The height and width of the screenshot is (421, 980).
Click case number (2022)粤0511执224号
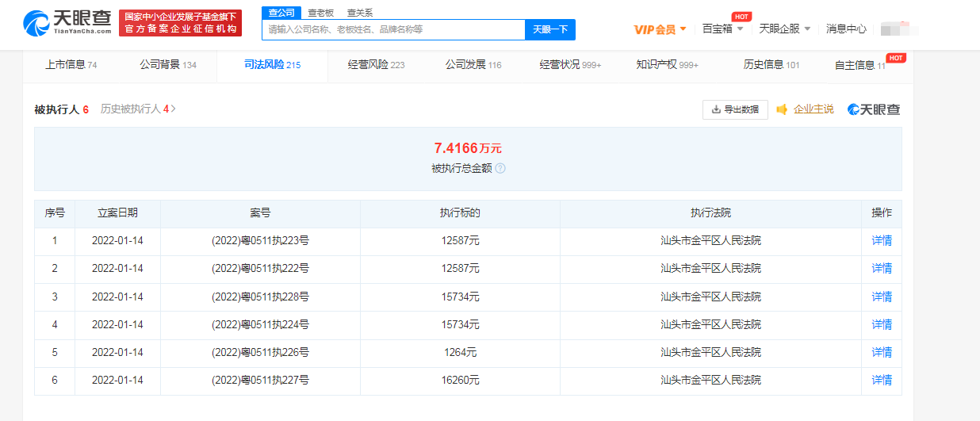pyautogui.click(x=260, y=324)
